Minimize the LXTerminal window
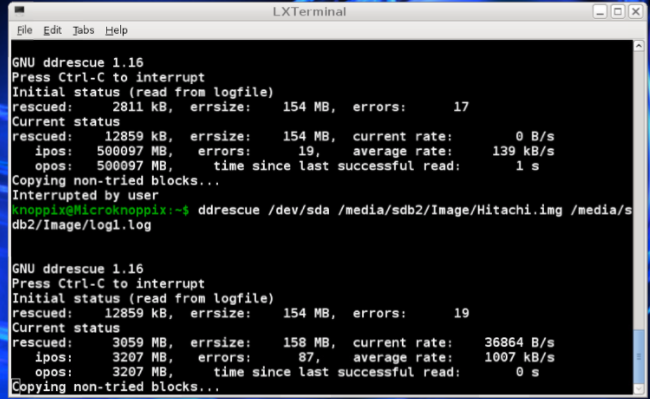This screenshot has width=650, height=399. (x=600, y=11)
